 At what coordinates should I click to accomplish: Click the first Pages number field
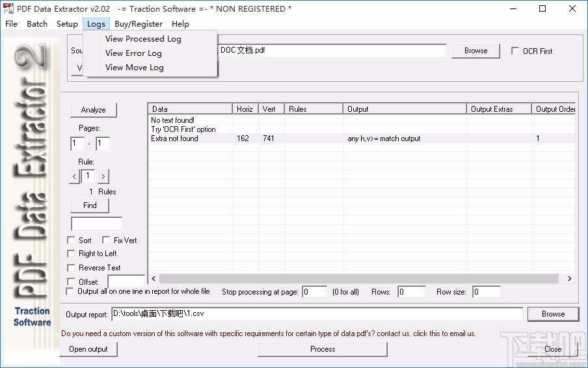pyautogui.click(x=77, y=144)
